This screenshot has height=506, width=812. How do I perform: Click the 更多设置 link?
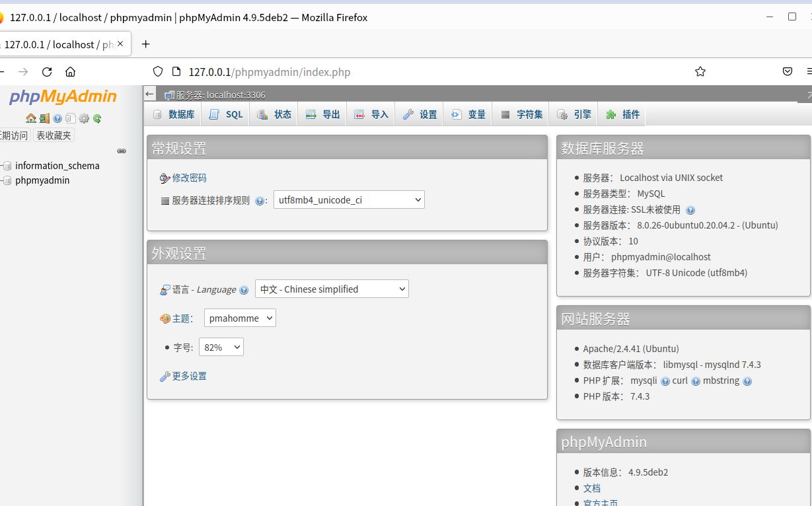(189, 377)
